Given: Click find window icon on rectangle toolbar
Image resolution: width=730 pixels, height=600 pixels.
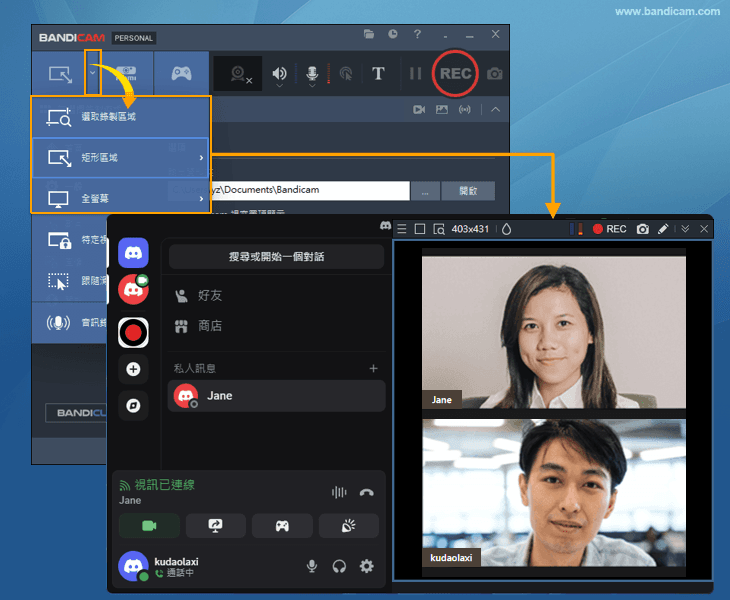Looking at the screenshot, I should [x=439, y=229].
